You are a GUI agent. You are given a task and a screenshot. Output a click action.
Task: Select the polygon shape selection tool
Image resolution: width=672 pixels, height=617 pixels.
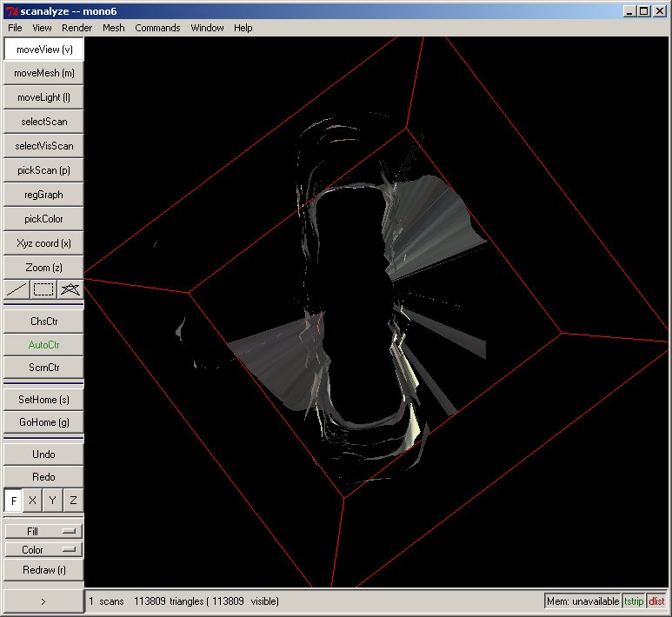click(x=70, y=289)
